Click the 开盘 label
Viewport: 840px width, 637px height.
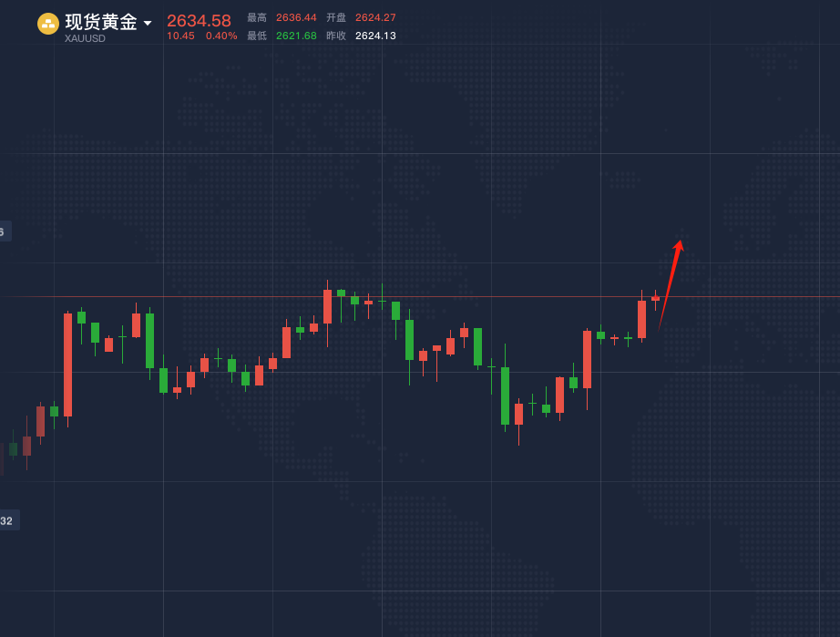[x=336, y=17]
